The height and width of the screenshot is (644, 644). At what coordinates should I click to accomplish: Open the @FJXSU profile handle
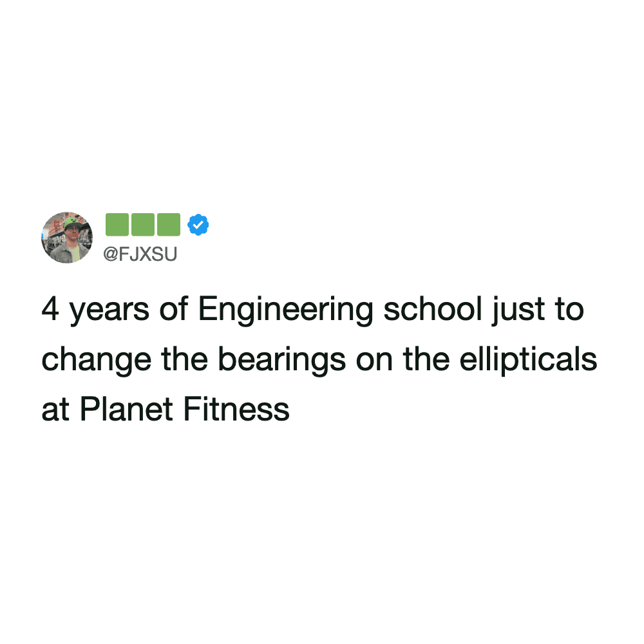[x=140, y=254]
